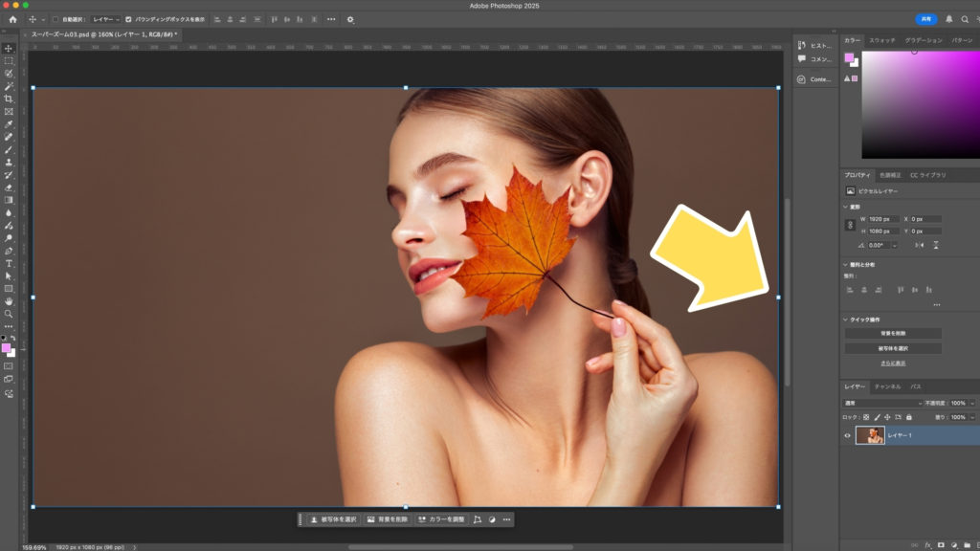Open the スウォッチ tab
Viewport: 980px width, 551px height.
tap(881, 40)
